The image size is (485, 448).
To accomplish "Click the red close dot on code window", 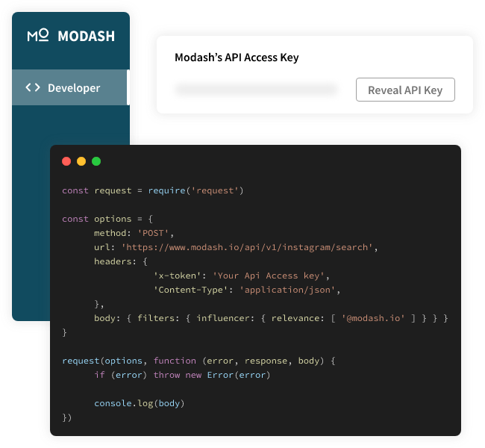I will click(66, 161).
